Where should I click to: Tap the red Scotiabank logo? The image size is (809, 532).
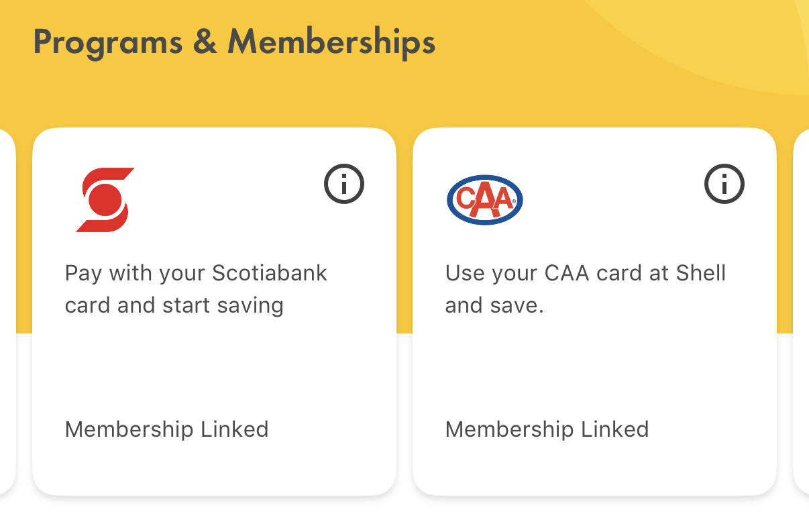(x=105, y=200)
